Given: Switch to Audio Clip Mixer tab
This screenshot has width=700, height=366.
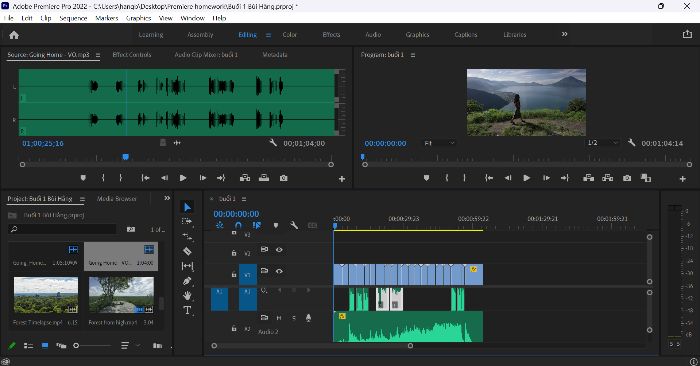Looking at the screenshot, I should tap(206, 54).
